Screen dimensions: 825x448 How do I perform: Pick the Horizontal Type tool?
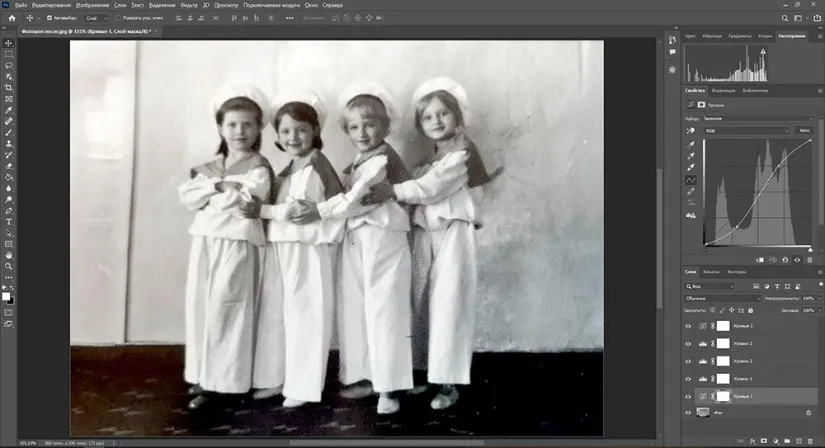9,221
